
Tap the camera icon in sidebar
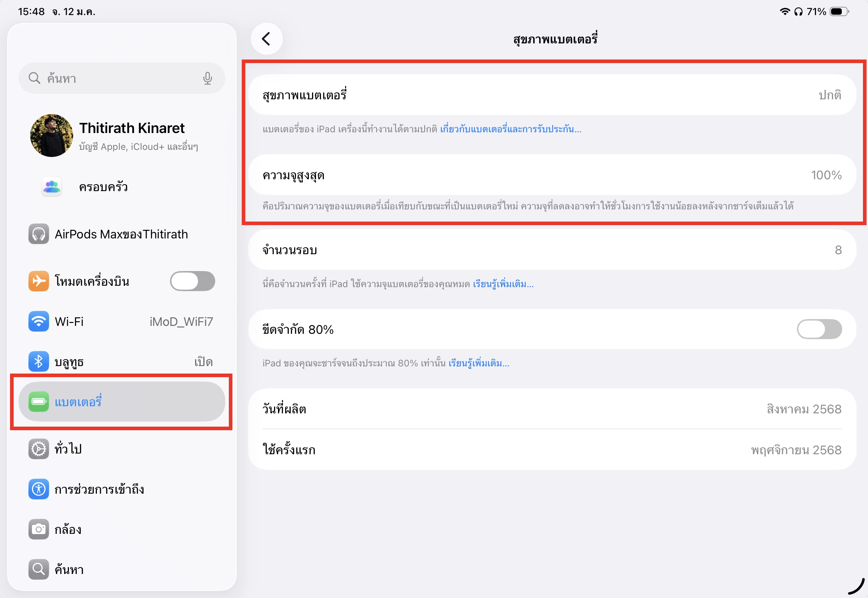39,529
